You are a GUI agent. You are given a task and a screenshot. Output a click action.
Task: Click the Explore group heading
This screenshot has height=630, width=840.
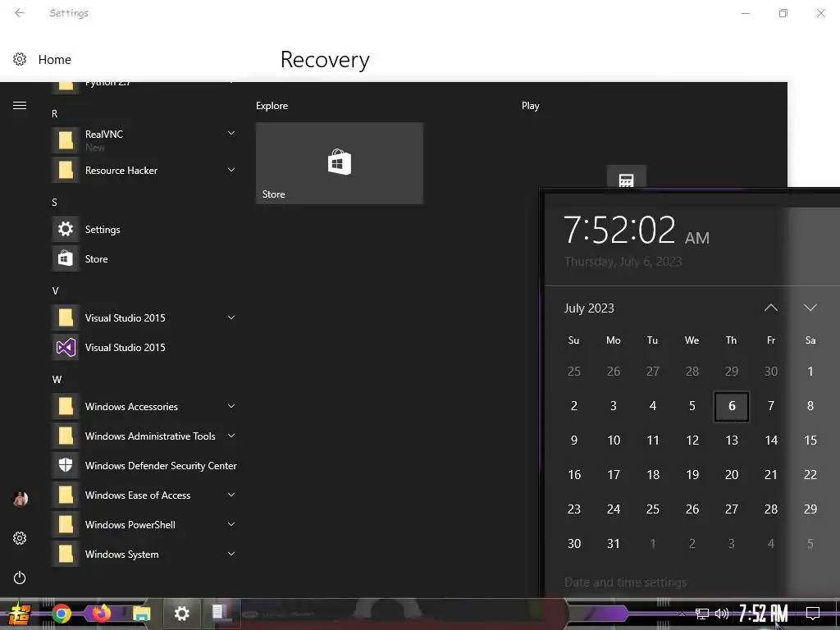[272, 106]
